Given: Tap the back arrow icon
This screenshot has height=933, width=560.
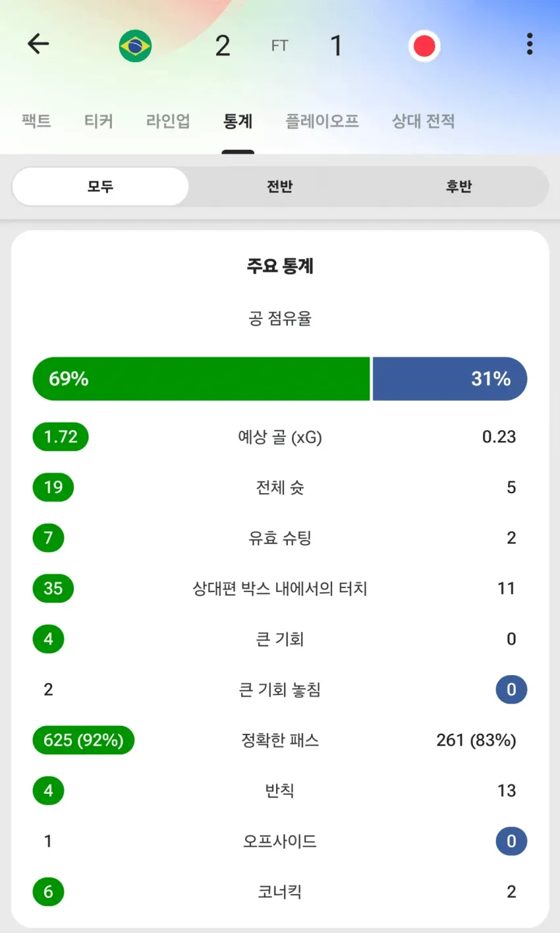Looking at the screenshot, I should [x=38, y=44].
